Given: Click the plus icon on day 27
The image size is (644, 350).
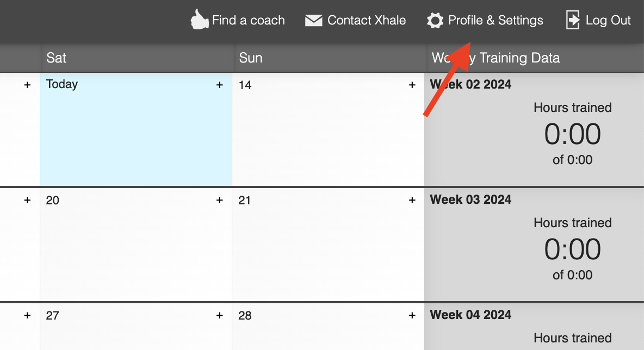Looking at the screenshot, I should [219, 315].
